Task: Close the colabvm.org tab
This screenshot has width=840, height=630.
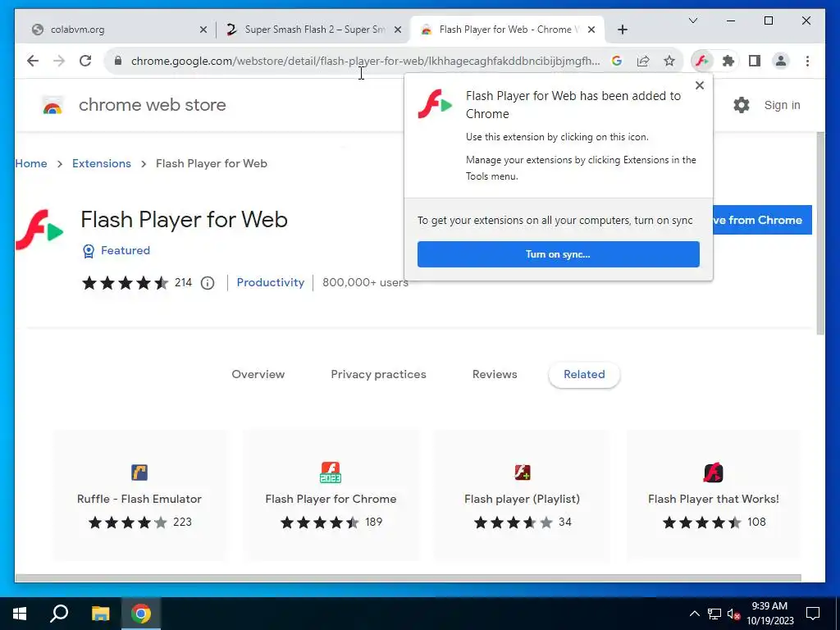Action: point(203,30)
